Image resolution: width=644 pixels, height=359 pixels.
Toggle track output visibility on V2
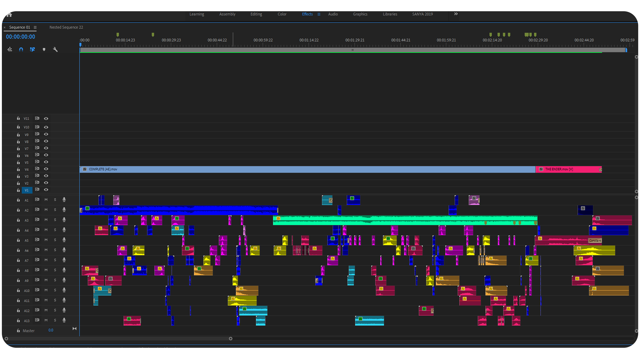[x=46, y=183]
